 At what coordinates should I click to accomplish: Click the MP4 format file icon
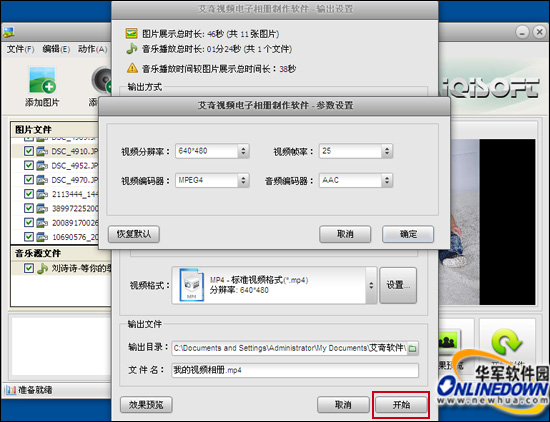coord(192,285)
